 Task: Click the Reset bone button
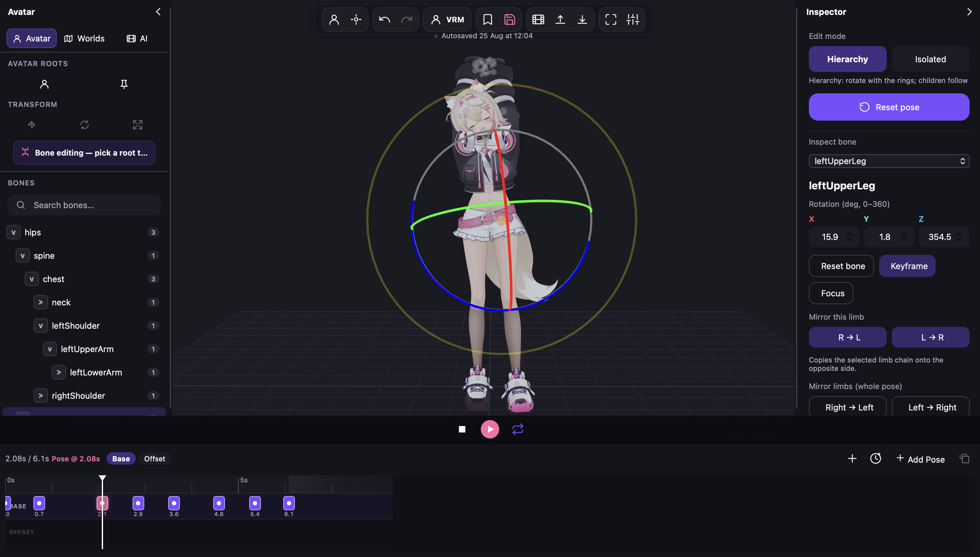[841, 266]
